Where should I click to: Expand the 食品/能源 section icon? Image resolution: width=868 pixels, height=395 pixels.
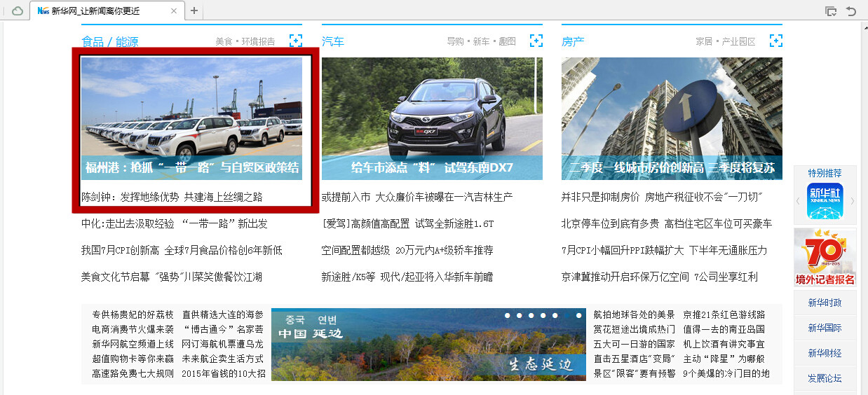point(296,41)
